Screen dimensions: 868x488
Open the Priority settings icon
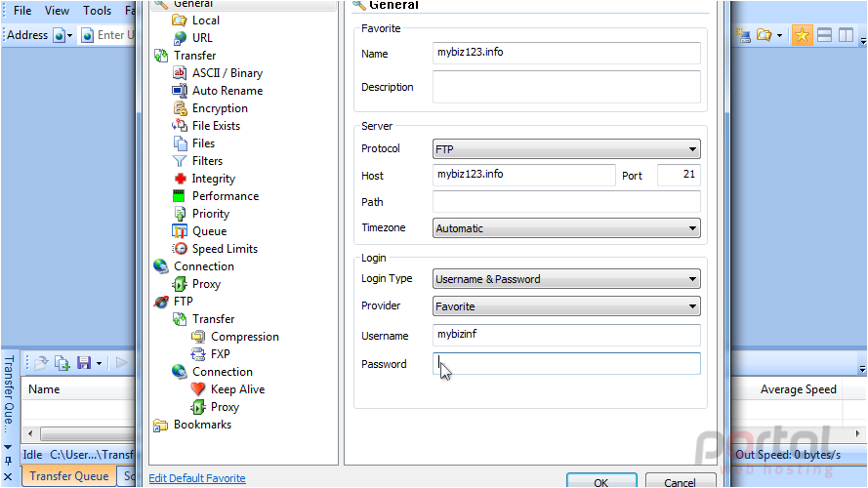(x=180, y=214)
